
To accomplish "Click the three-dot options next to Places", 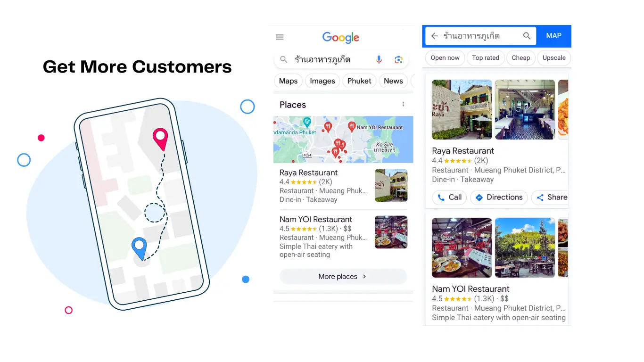I will coord(403,104).
